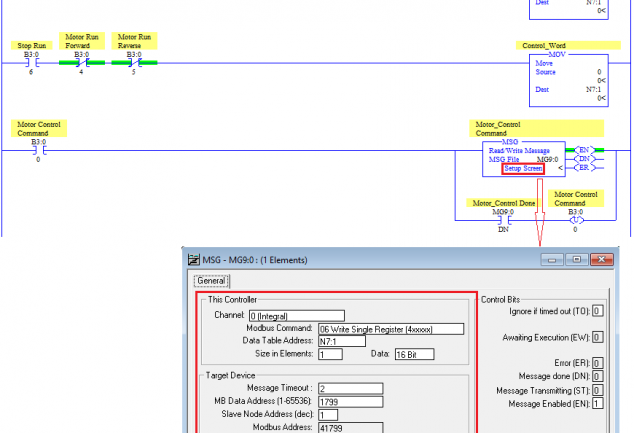Click the MSG dialog title bar icon
The height and width of the screenshot is (433, 634).
pyautogui.click(x=194, y=260)
